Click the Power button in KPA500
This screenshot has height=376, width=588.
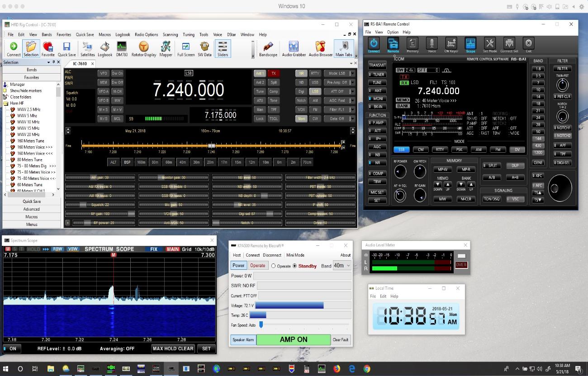tap(239, 266)
